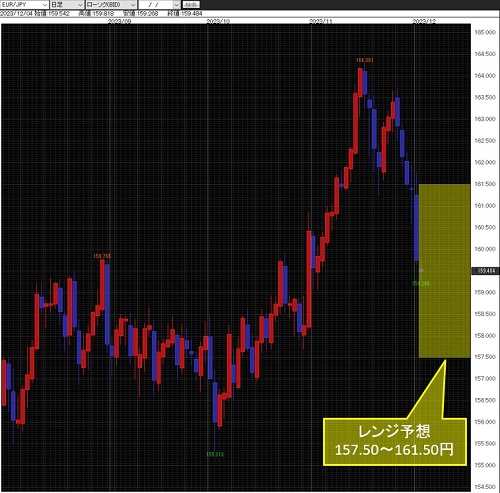The width and height of the screenshot is (500, 493).
Task: Open the ローソク(BID) chart type dropdown
Action: pos(111,5)
